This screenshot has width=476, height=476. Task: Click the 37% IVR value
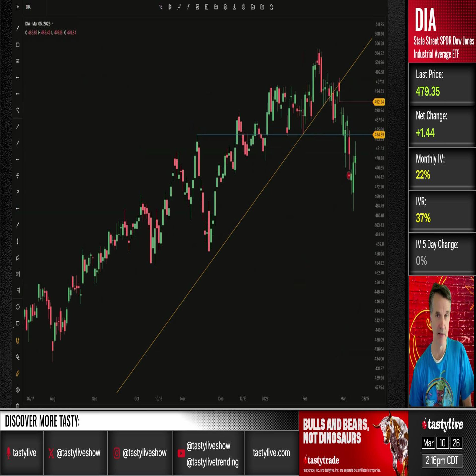pos(423,218)
